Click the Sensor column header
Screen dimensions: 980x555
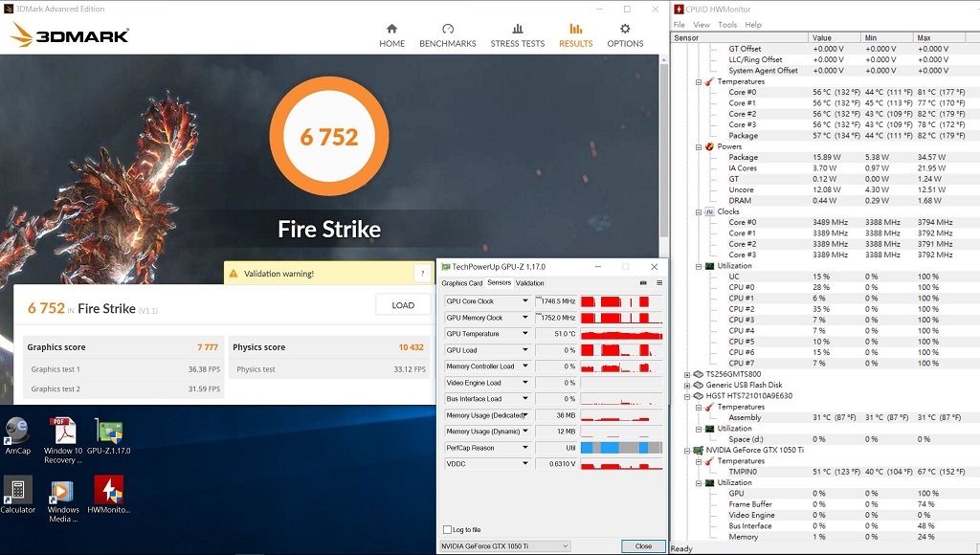(740, 38)
